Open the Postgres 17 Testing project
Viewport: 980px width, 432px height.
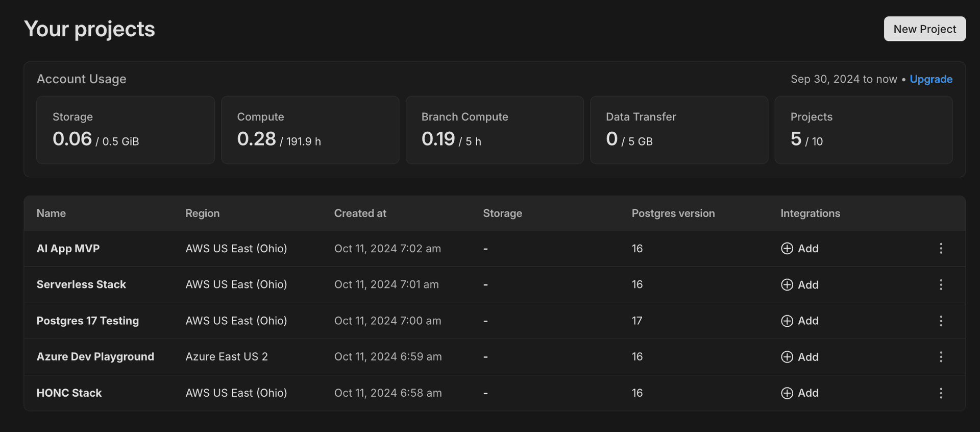pyautogui.click(x=88, y=321)
